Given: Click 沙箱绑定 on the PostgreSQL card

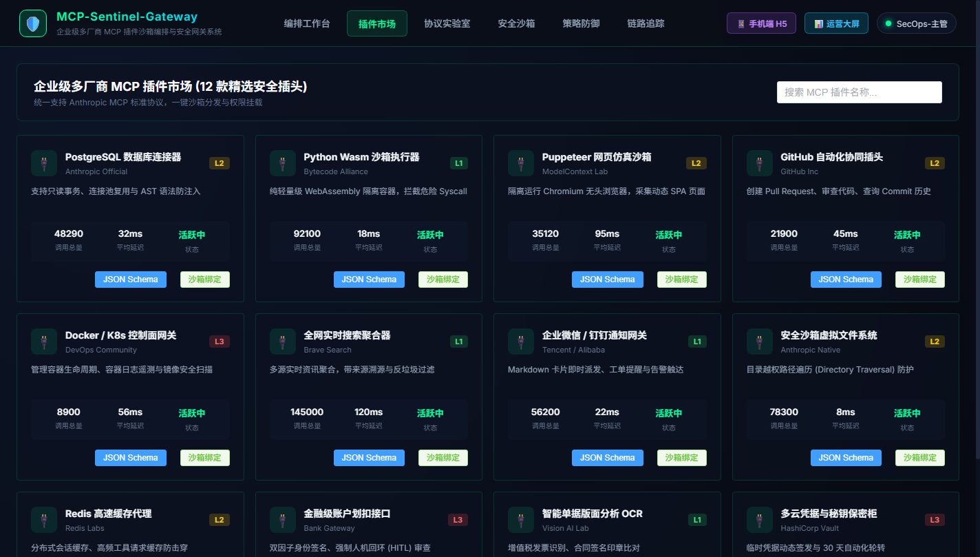Looking at the screenshot, I should [x=205, y=280].
